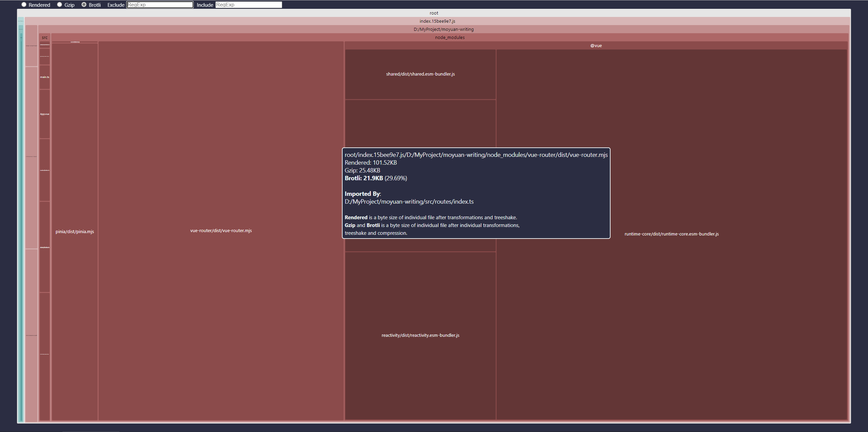Click the shared.esm-bundler.js block
This screenshot has height=432, width=868.
(420, 74)
